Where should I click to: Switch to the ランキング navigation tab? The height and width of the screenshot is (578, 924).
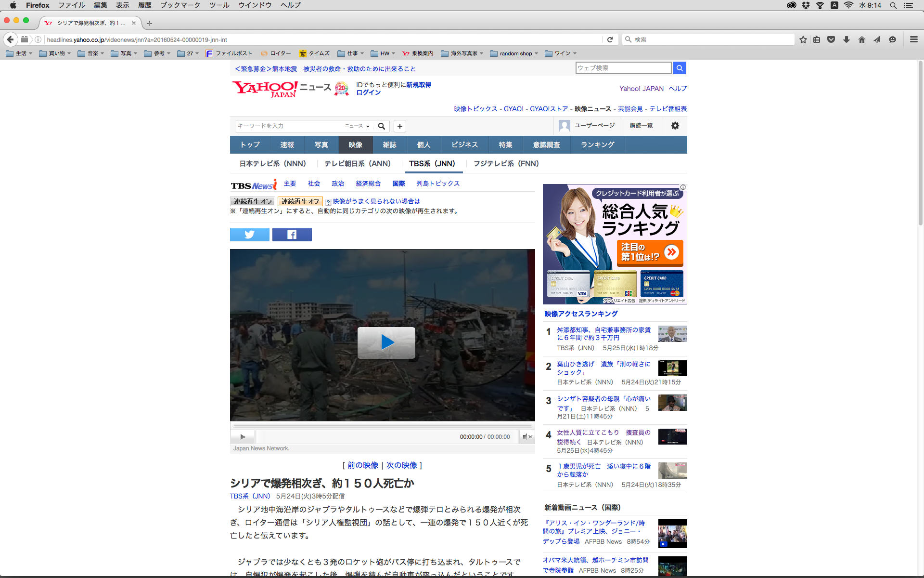click(x=597, y=145)
